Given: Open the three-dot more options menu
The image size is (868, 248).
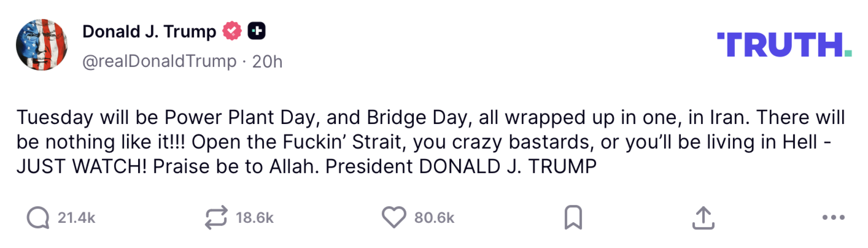Looking at the screenshot, I should pos(833,217).
